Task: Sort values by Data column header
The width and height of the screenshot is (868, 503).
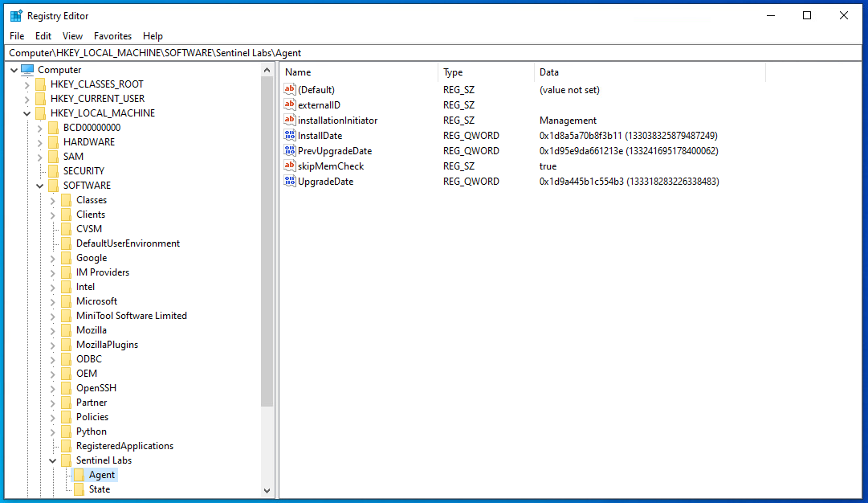Action: point(650,72)
